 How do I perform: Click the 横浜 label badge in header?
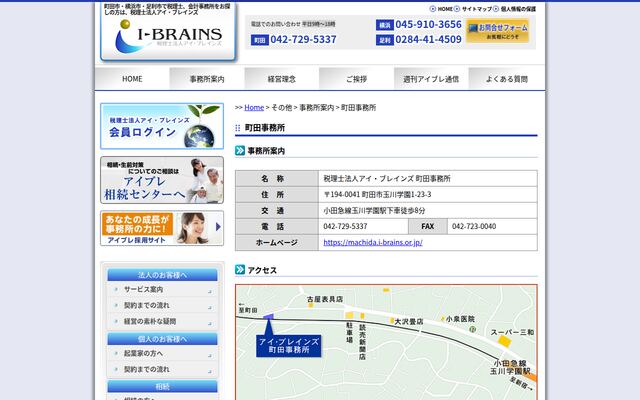pos(384,25)
